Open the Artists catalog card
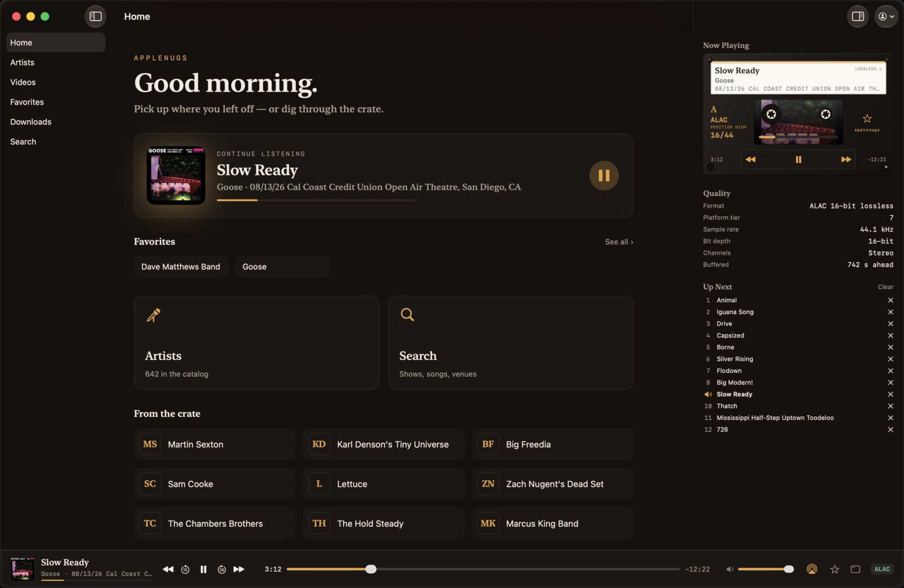Image resolution: width=904 pixels, height=588 pixels. pos(257,342)
